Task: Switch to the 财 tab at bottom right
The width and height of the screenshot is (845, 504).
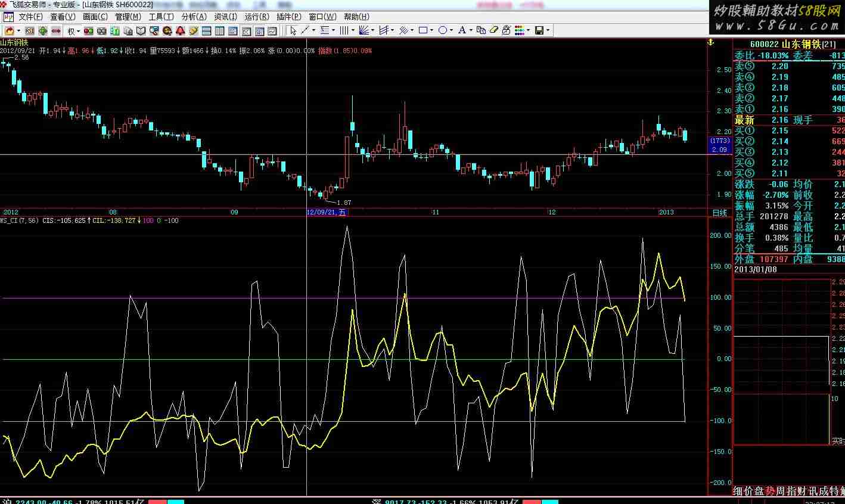Action: click(x=803, y=491)
